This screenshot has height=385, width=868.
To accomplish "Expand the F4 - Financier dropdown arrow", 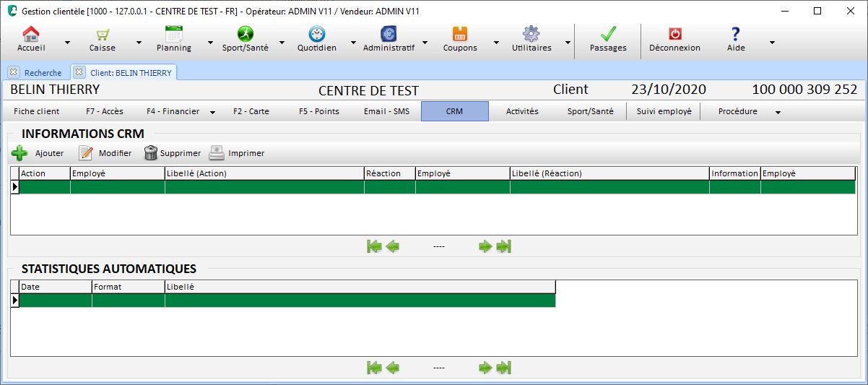I will [x=213, y=112].
